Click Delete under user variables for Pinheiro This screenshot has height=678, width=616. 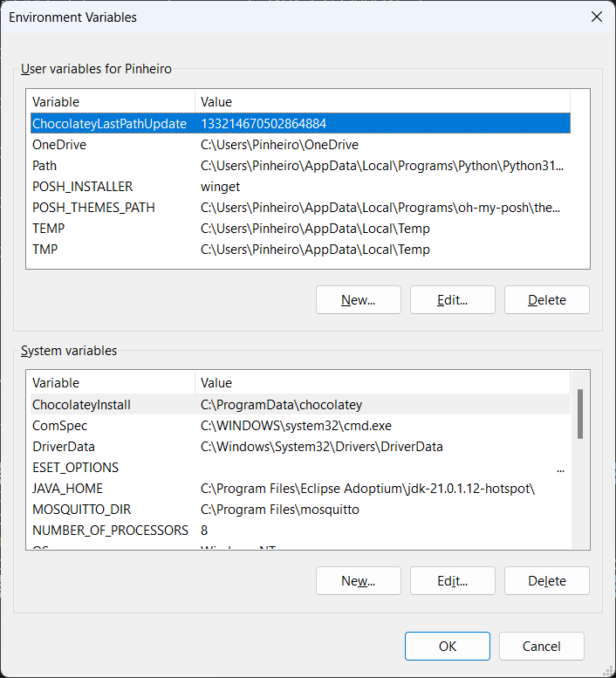tap(547, 299)
